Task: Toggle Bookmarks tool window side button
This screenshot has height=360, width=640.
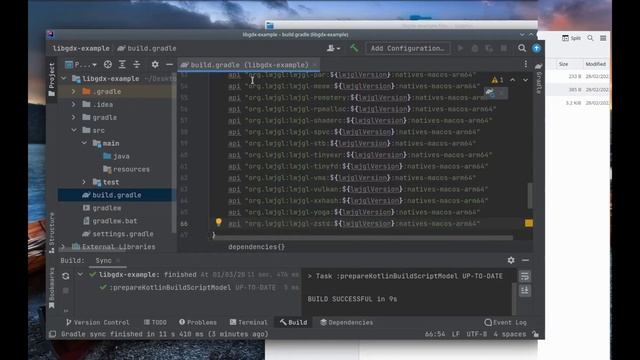Action: (x=52, y=289)
